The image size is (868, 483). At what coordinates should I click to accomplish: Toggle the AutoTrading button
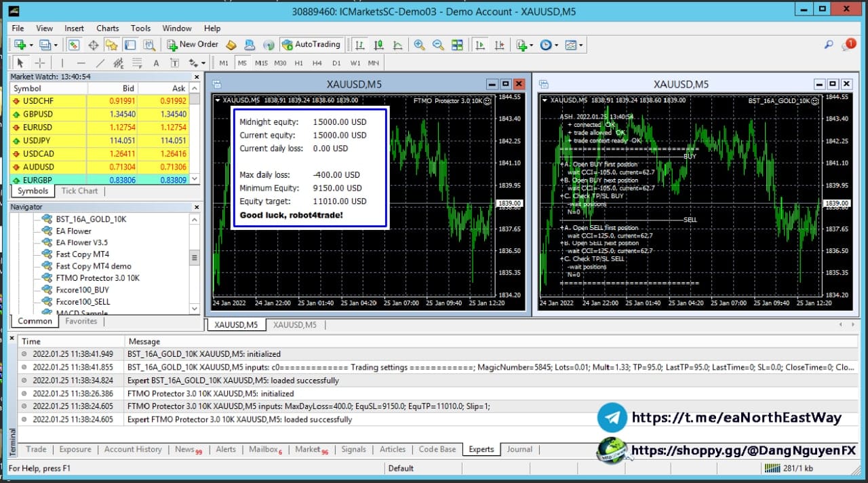pyautogui.click(x=311, y=45)
